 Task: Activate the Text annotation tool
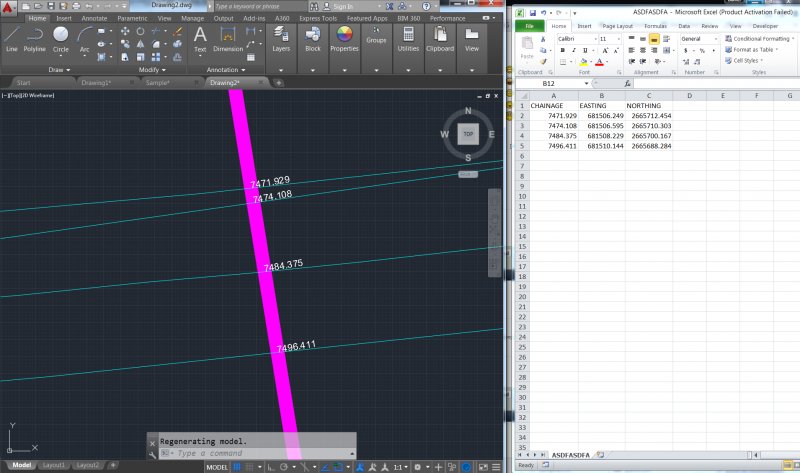click(x=200, y=39)
